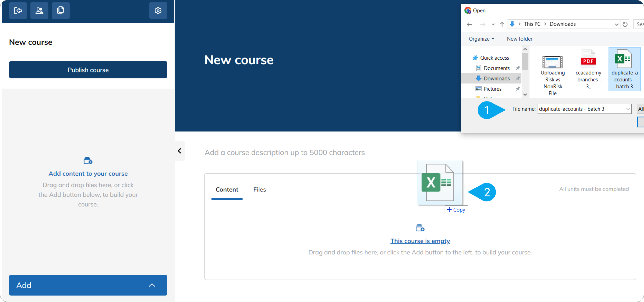The height and width of the screenshot is (302, 644).
Task: Unpin Downloads from Quick access
Action: pyautogui.click(x=518, y=78)
